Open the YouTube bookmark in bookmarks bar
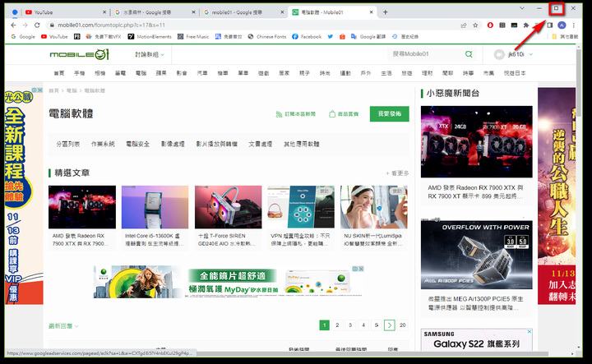 pos(54,37)
